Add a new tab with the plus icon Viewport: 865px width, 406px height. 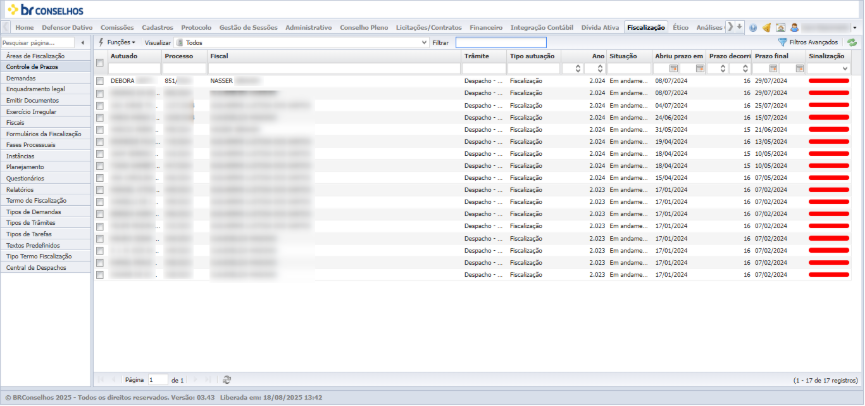739,27
